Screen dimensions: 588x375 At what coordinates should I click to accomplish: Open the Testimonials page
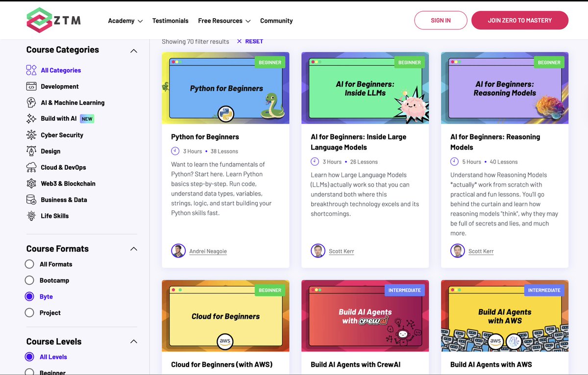click(171, 21)
